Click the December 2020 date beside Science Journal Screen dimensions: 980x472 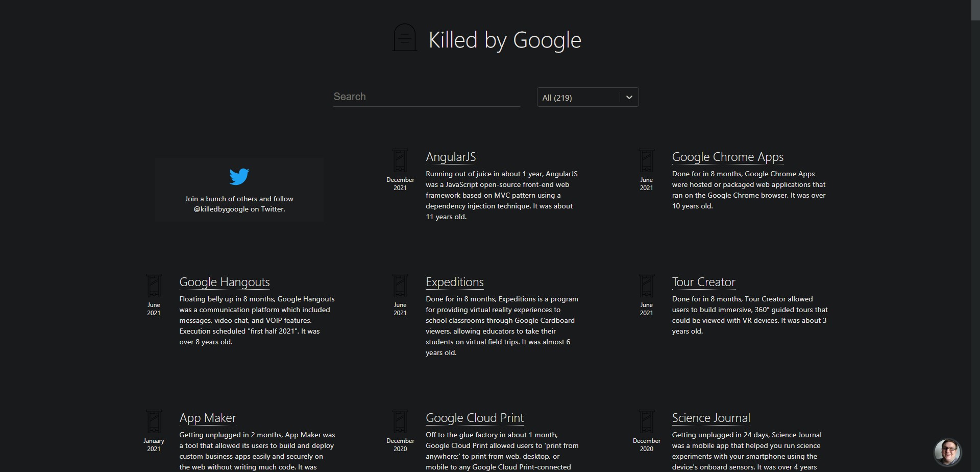[647, 445]
